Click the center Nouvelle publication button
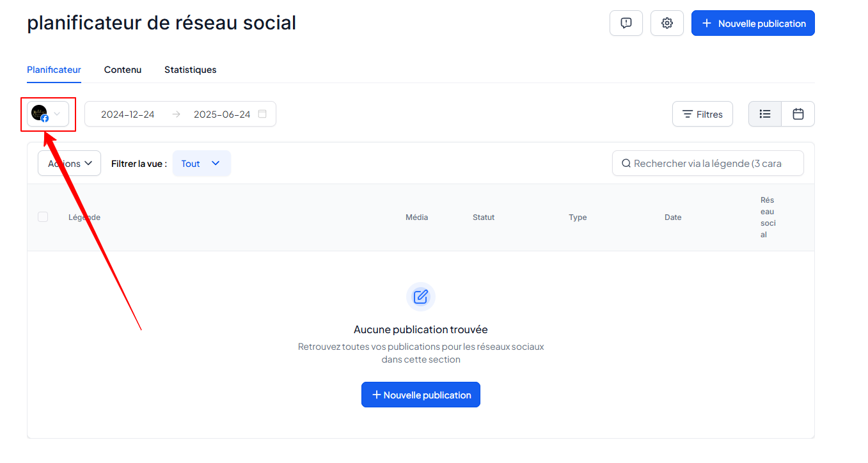The image size is (868, 463). pyautogui.click(x=421, y=395)
